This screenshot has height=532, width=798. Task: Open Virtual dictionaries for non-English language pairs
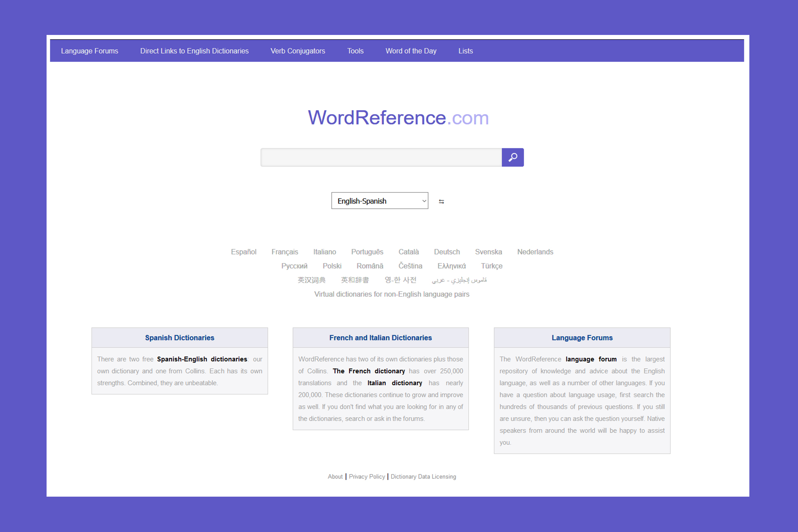[x=392, y=294]
